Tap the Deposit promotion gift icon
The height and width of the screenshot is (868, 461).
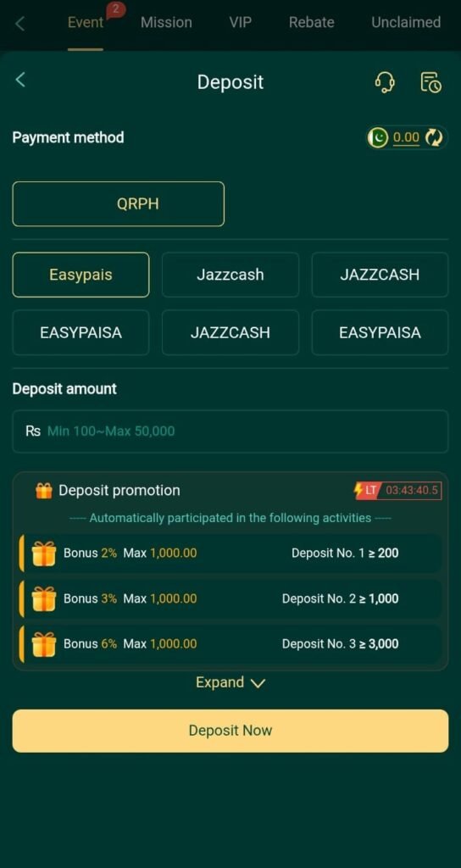click(44, 491)
